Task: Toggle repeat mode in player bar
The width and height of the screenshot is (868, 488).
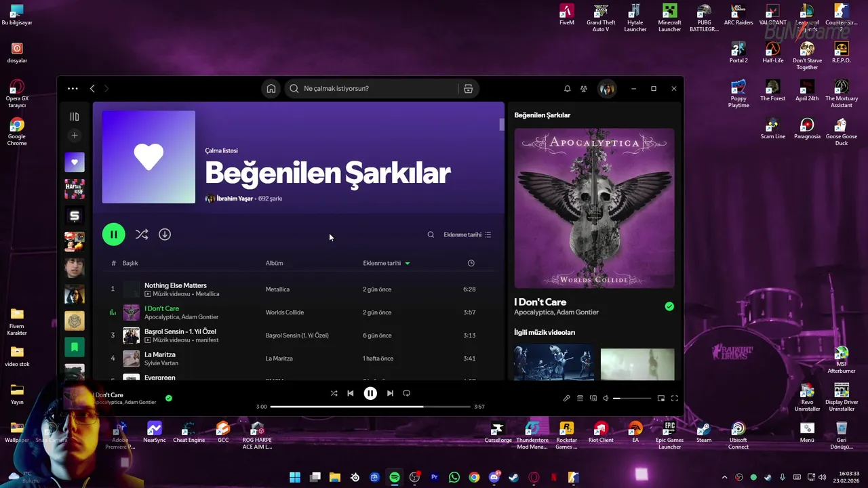Action: (407, 393)
